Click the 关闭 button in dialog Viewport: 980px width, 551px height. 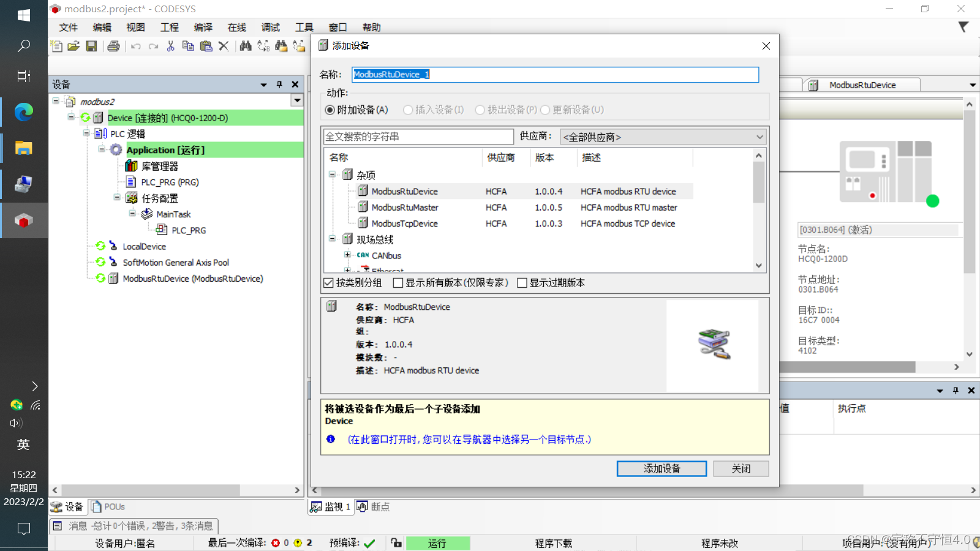pyautogui.click(x=741, y=468)
